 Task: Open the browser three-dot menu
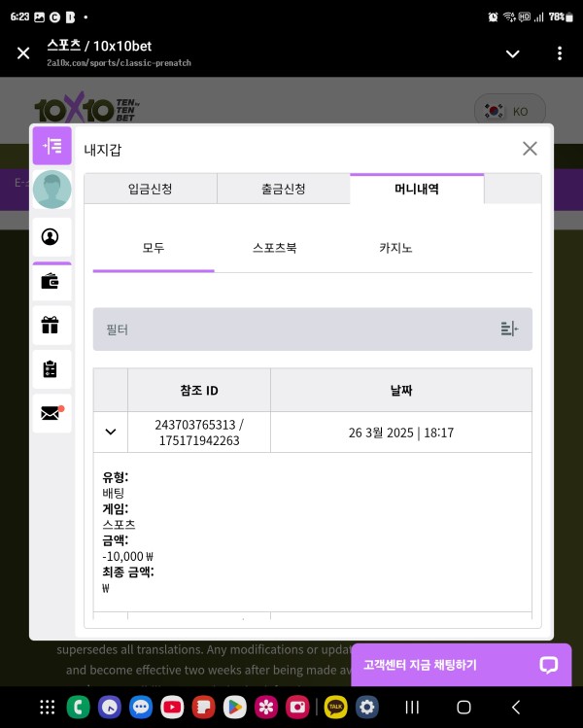click(559, 53)
